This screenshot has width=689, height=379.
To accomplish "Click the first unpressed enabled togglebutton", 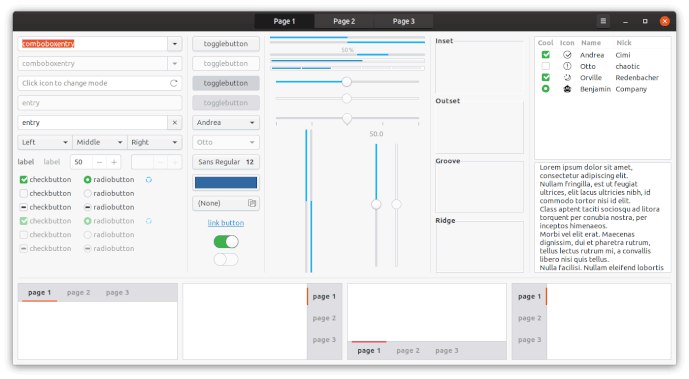I will tap(226, 44).
